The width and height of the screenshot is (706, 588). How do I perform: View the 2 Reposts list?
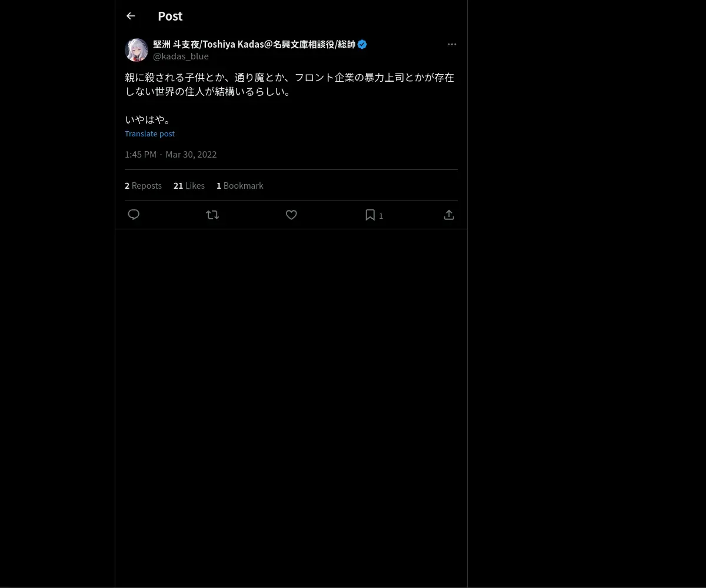[143, 185]
